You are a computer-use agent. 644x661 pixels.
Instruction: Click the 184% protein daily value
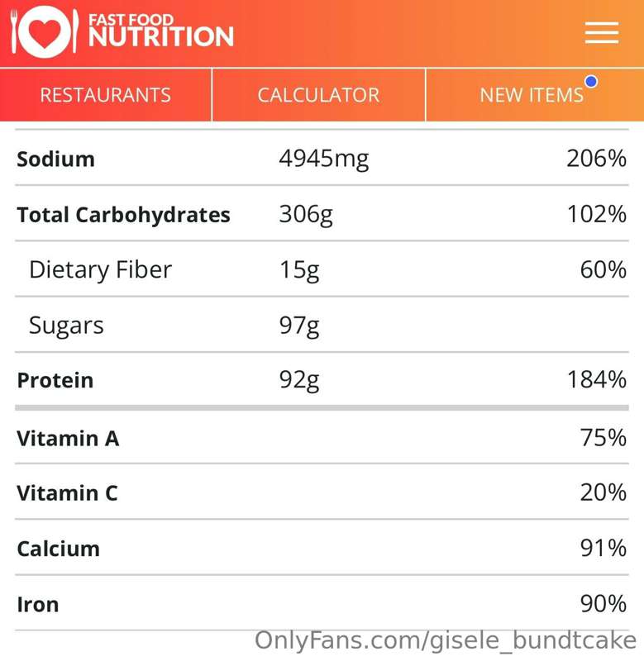click(596, 379)
